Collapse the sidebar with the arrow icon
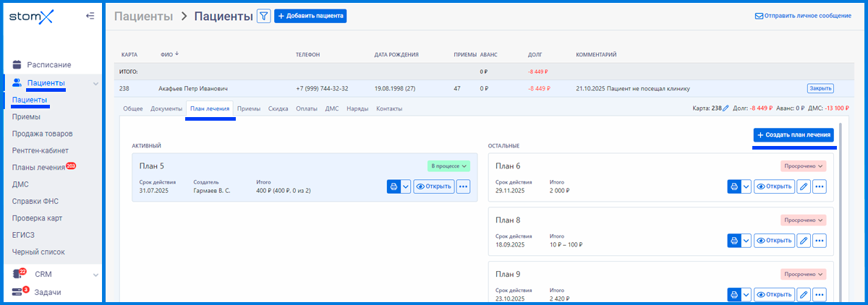 point(90,15)
